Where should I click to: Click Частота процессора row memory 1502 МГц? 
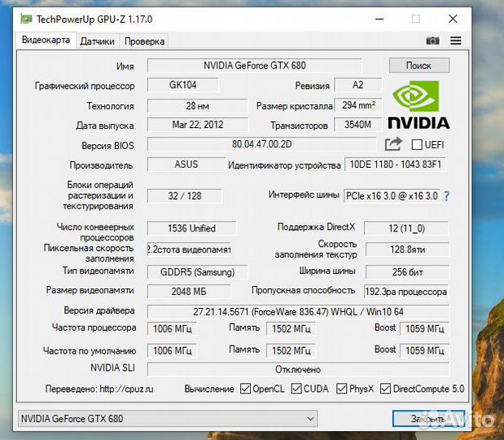291,328
